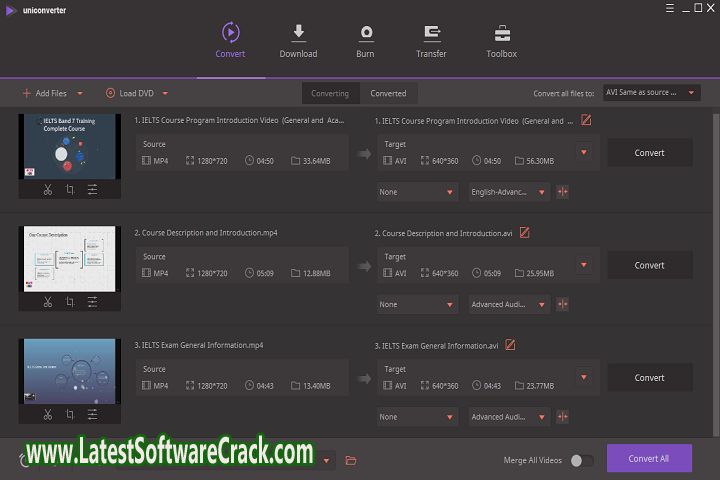Open Advanced Audio dropdown for second video
The image size is (720, 480).
tap(509, 304)
